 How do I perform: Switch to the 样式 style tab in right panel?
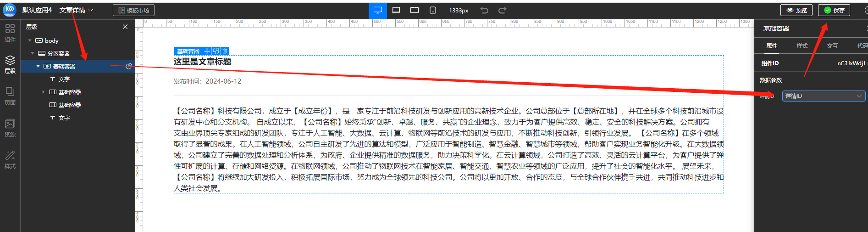(x=802, y=45)
